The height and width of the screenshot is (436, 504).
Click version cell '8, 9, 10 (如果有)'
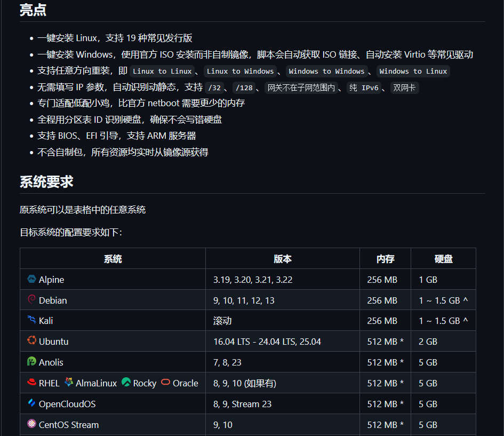coord(245,383)
